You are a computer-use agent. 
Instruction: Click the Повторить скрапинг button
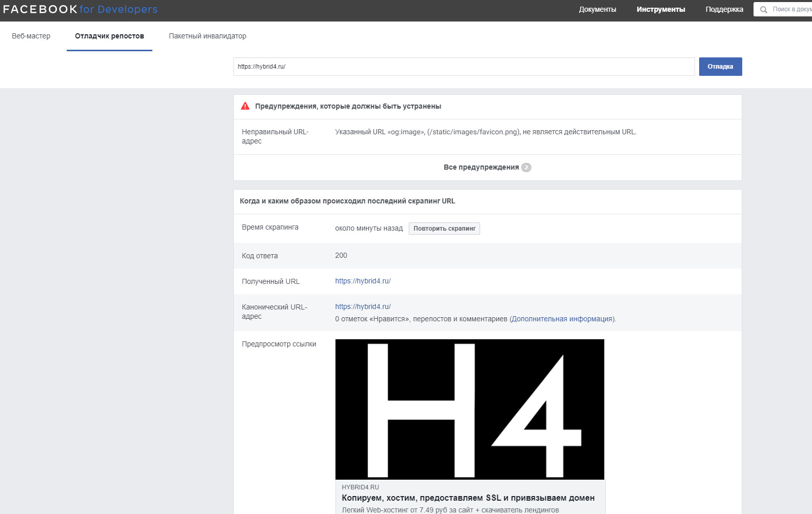[444, 229]
